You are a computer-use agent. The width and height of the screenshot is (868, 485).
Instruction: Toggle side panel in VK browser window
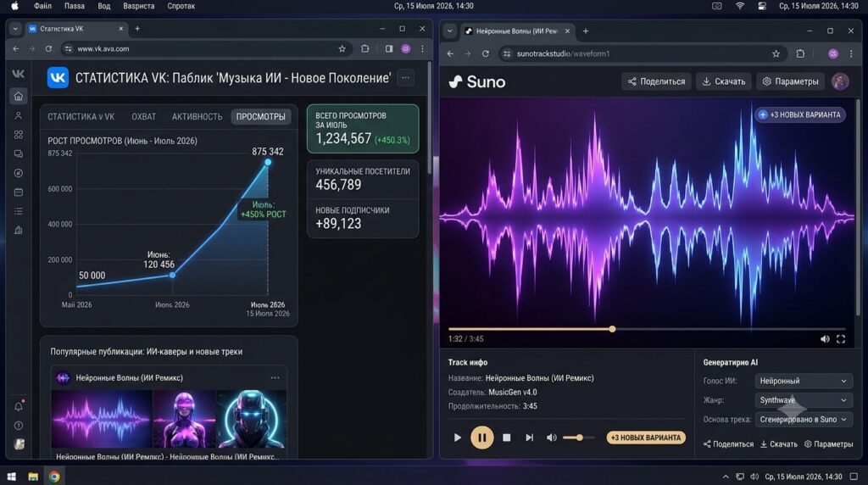[x=389, y=48]
